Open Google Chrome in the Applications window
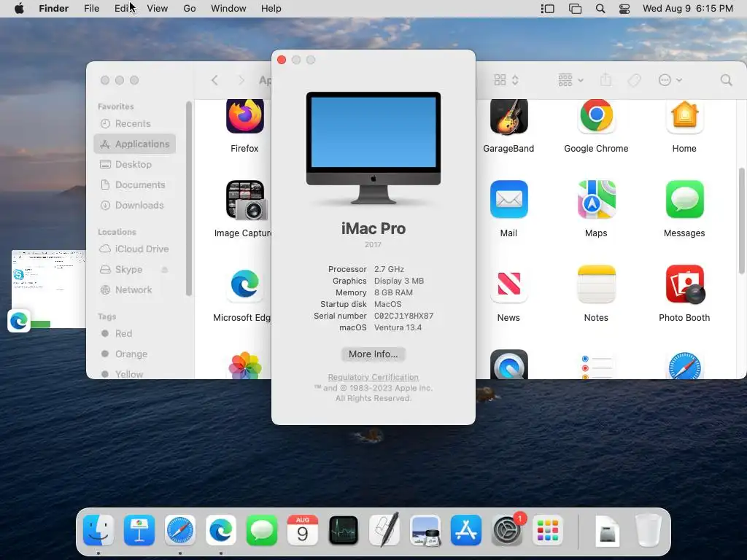The height and width of the screenshot is (560, 747). [596, 116]
